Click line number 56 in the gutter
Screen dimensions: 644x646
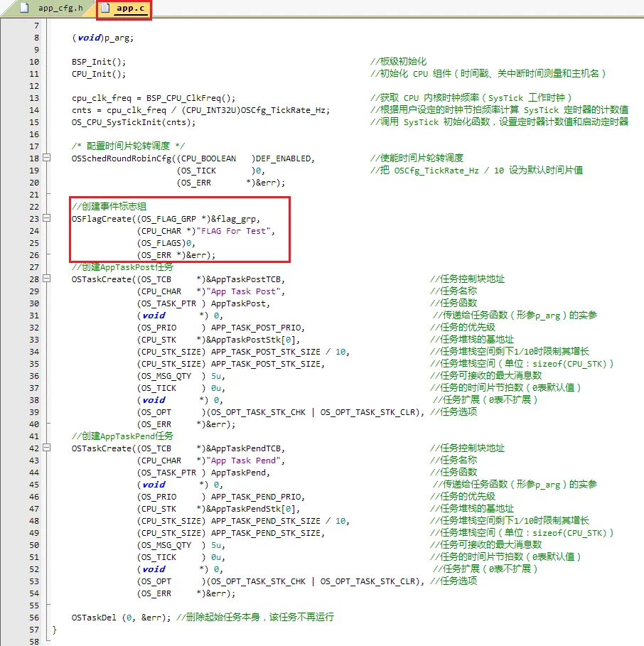click(x=35, y=618)
